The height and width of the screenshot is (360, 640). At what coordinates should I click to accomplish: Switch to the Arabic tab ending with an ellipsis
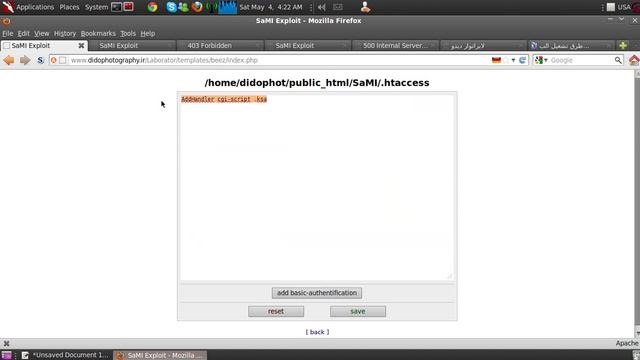click(570, 46)
